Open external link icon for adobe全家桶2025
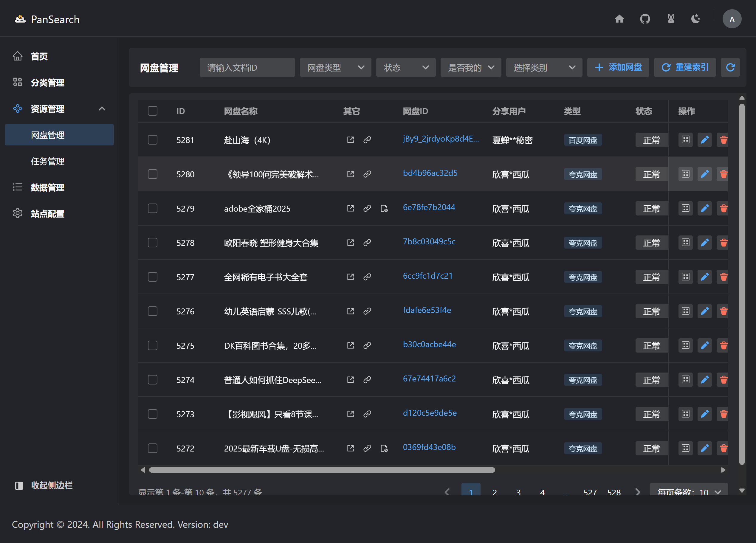Image resolution: width=756 pixels, height=543 pixels. [x=350, y=208]
